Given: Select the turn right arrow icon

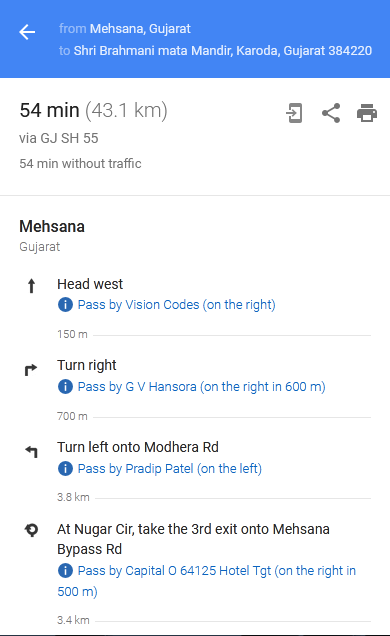Looking at the screenshot, I should (31, 370).
